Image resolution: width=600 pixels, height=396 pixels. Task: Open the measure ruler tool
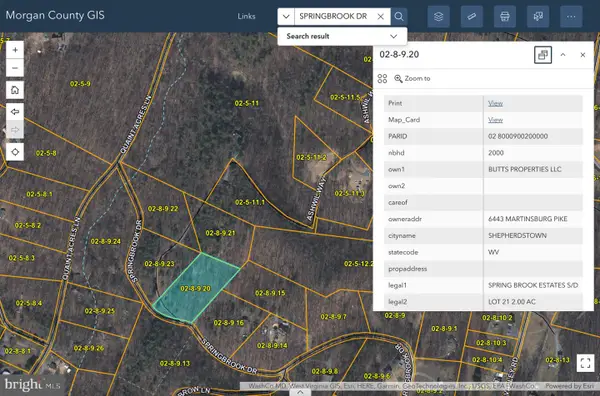472,16
